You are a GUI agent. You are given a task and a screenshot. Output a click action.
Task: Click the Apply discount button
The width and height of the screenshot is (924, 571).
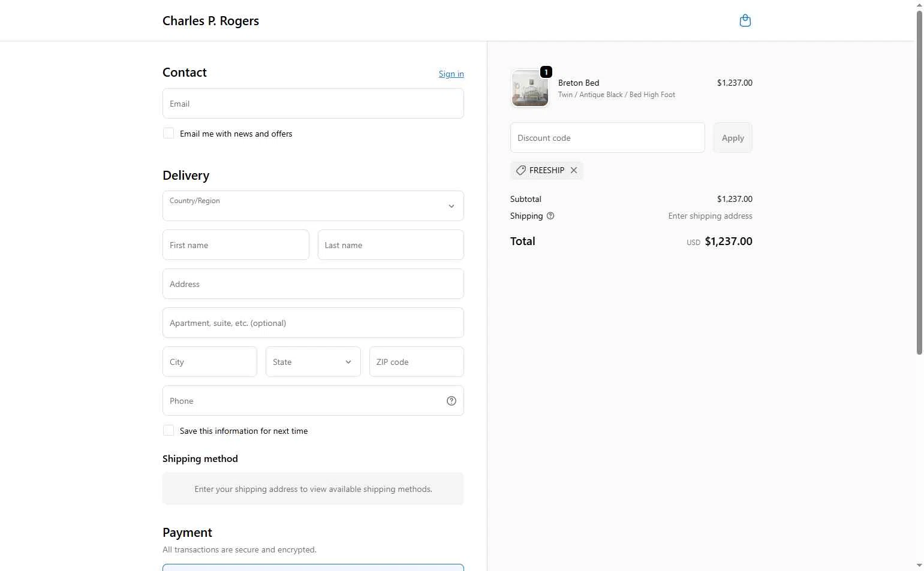pyautogui.click(x=733, y=138)
